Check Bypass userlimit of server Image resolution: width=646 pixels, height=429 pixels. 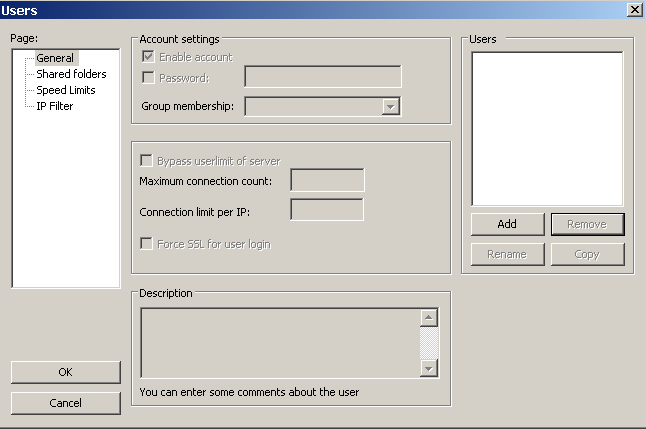pyautogui.click(x=148, y=161)
